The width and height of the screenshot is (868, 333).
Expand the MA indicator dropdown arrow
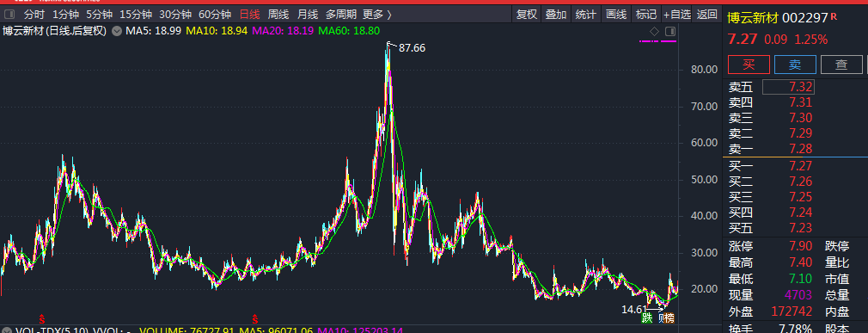(116, 31)
